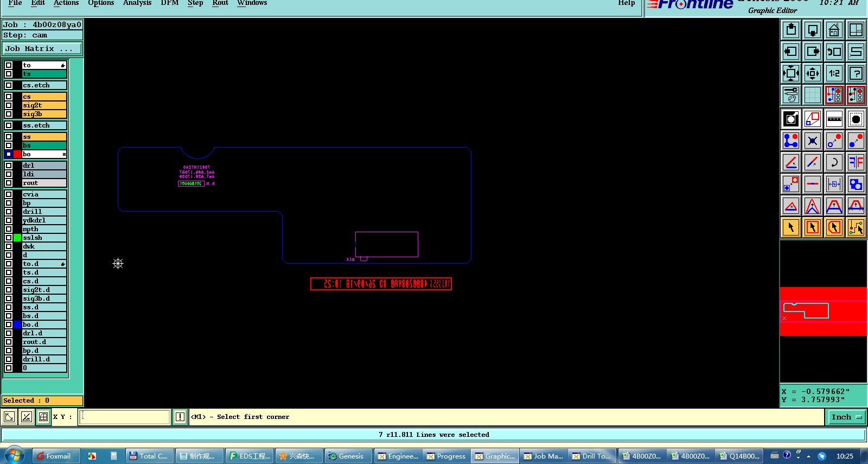Click the X delete-point tool icon
Viewport: 868px width, 464px height.
tap(813, 141)
